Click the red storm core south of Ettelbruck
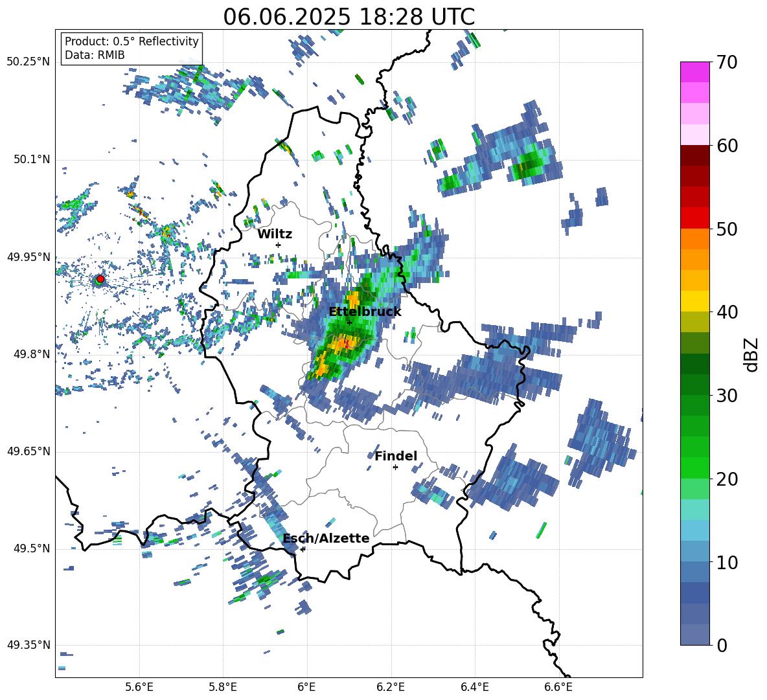 click(347, 343)
